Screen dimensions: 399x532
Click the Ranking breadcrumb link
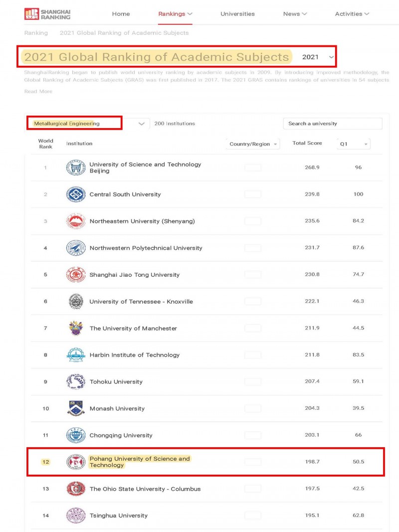(x=36, y=33)
